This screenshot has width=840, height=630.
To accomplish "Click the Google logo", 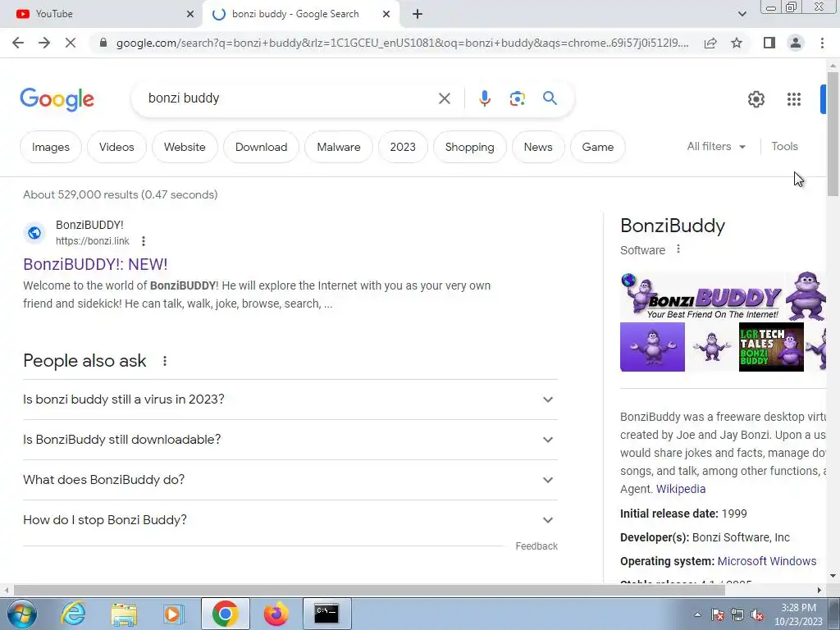I will pos(57,99).
